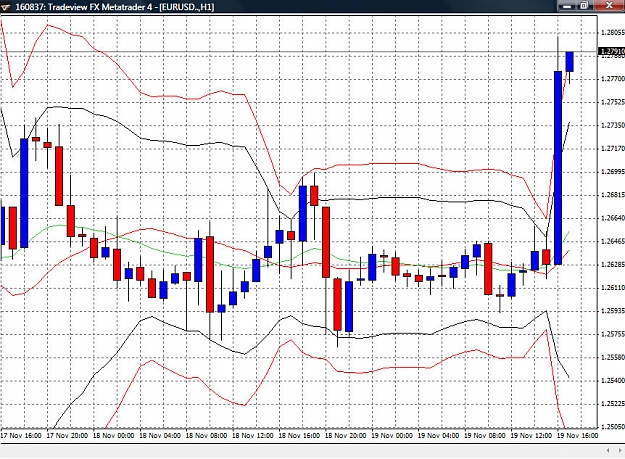Click the '1.27700' price scale label
Viewport: 625px width, 459px height.
[613, 79]
